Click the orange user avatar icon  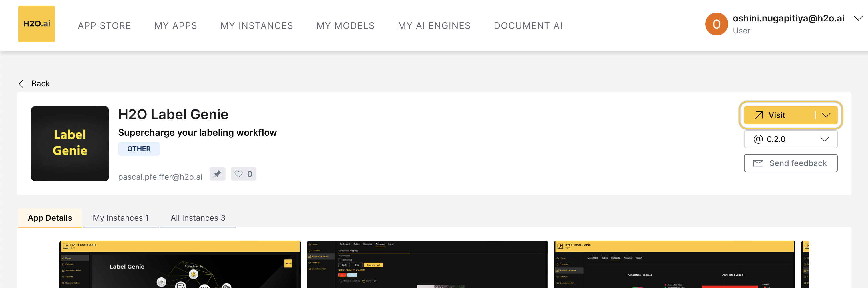(x=716, y=24)
